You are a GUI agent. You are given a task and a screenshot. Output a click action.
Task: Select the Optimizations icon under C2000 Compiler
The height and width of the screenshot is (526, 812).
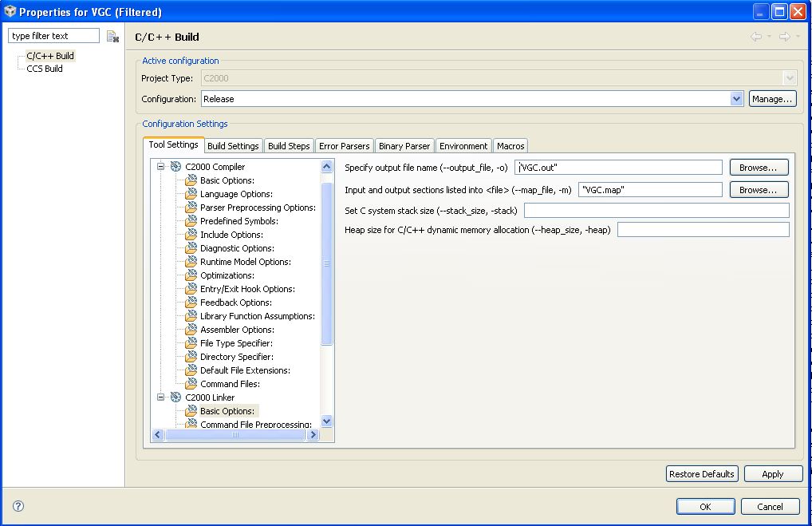(x=191, y=275)
